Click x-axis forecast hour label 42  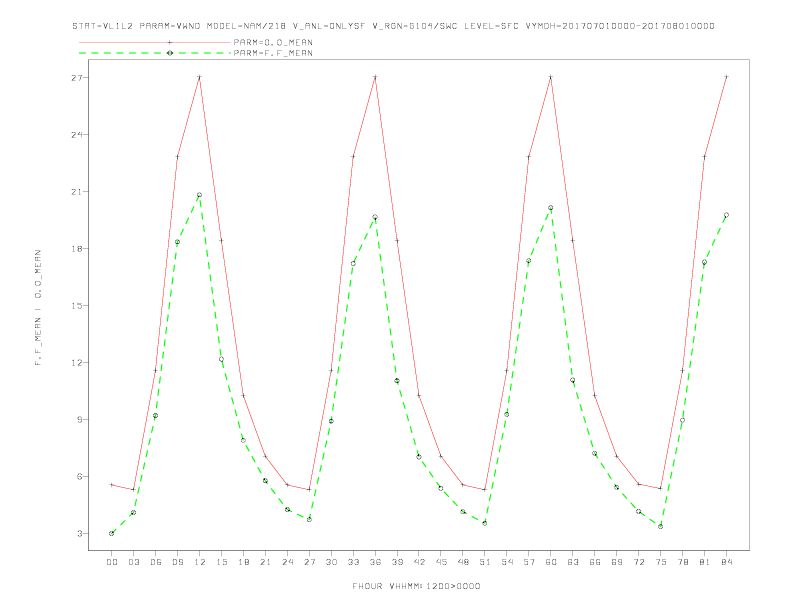coord(419,562)
